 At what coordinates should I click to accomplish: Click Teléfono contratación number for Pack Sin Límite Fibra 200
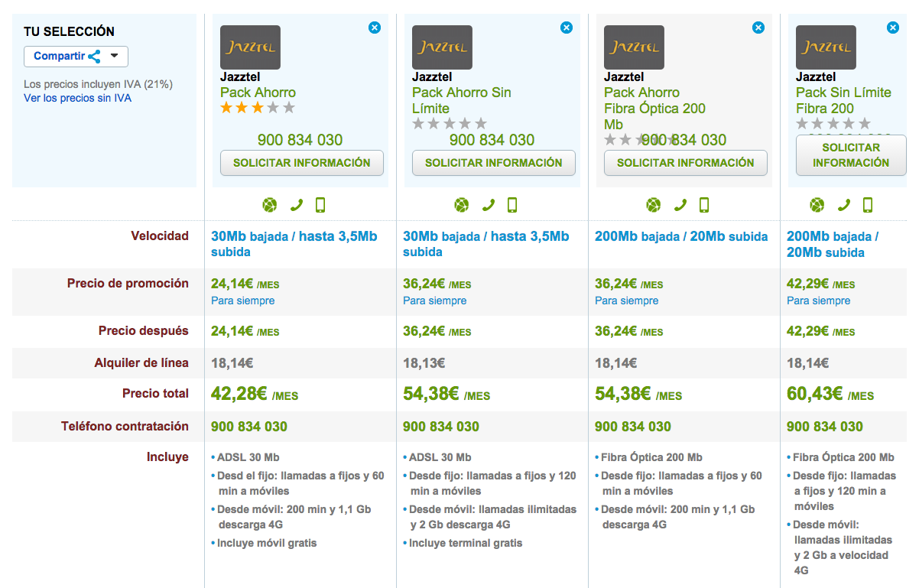(825, 427)
